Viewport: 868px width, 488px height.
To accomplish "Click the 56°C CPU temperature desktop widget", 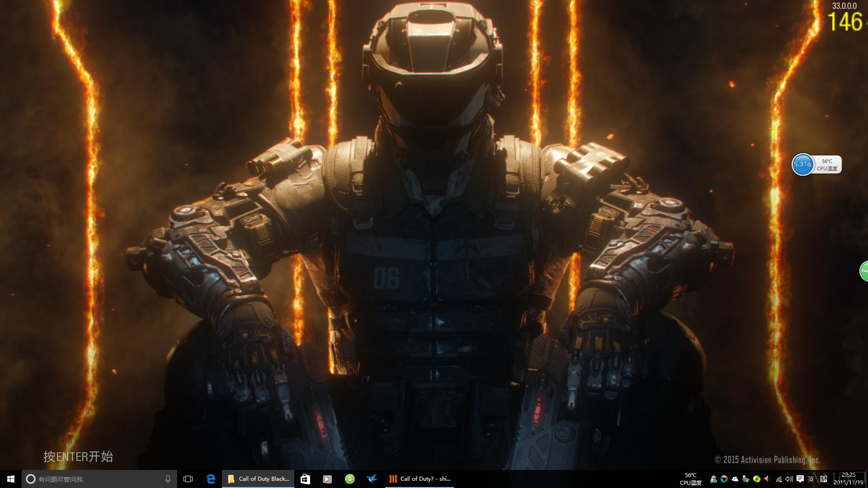I will coord(827,164).
